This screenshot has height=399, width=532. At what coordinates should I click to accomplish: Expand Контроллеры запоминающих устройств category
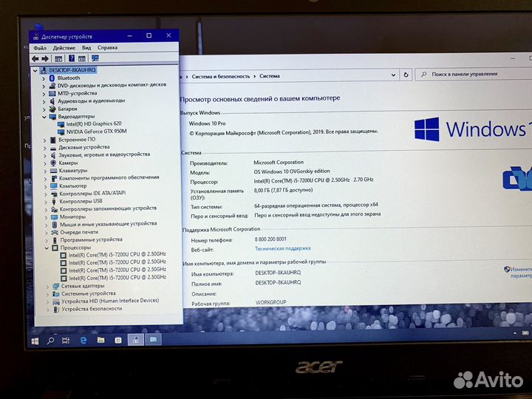[46, 209]
